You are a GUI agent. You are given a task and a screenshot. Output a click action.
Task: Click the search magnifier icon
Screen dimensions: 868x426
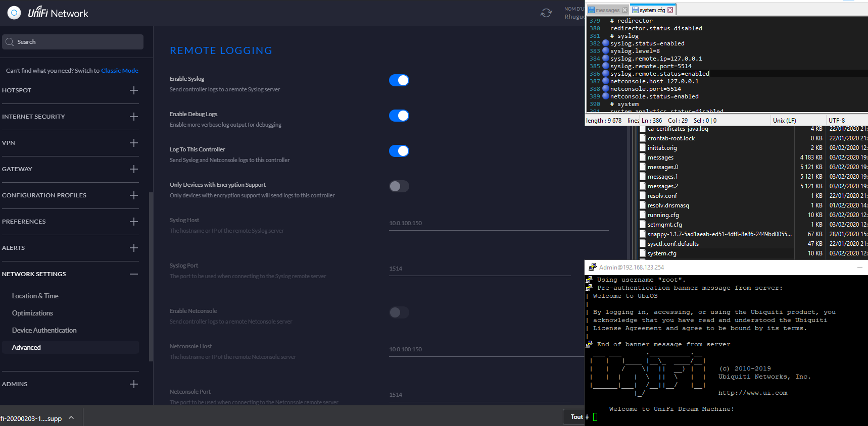coord(10,42)
